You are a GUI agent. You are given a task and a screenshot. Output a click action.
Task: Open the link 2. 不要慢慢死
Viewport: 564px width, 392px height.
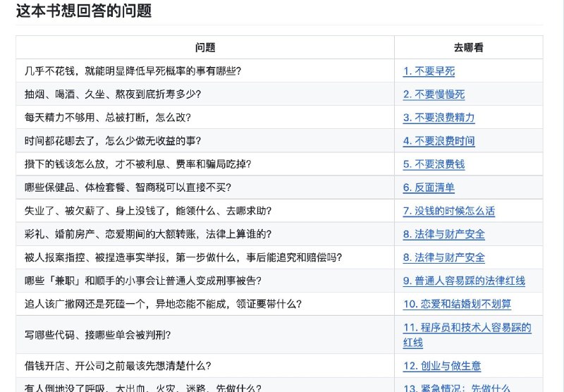click(434, 94)
